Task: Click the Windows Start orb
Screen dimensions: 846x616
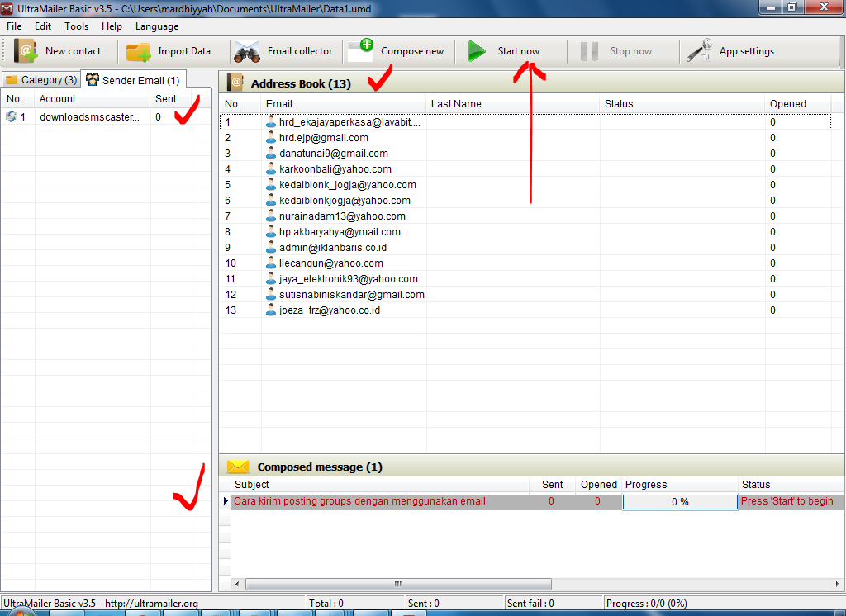Action: (x=21, y=612)
